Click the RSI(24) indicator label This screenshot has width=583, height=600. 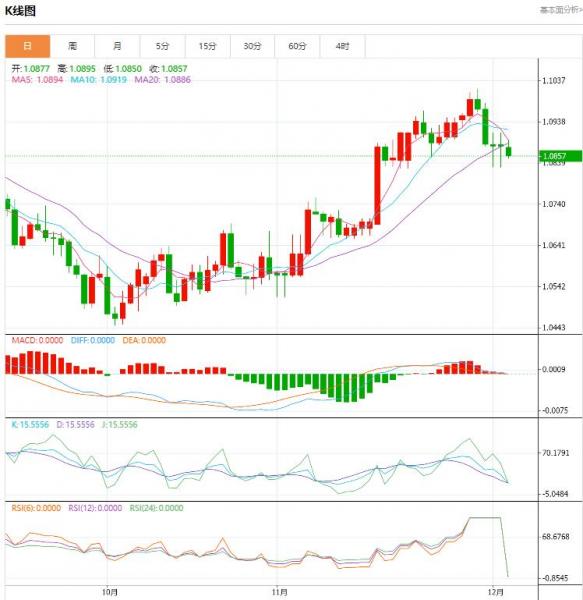click(156, 508)
